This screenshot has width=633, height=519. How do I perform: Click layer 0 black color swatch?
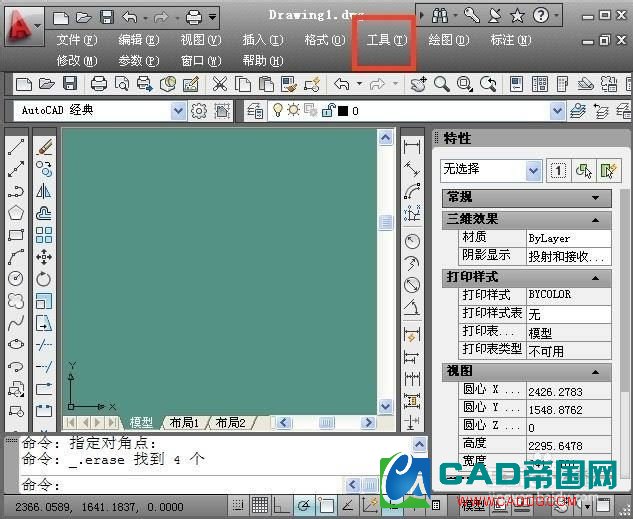(343, 110)
